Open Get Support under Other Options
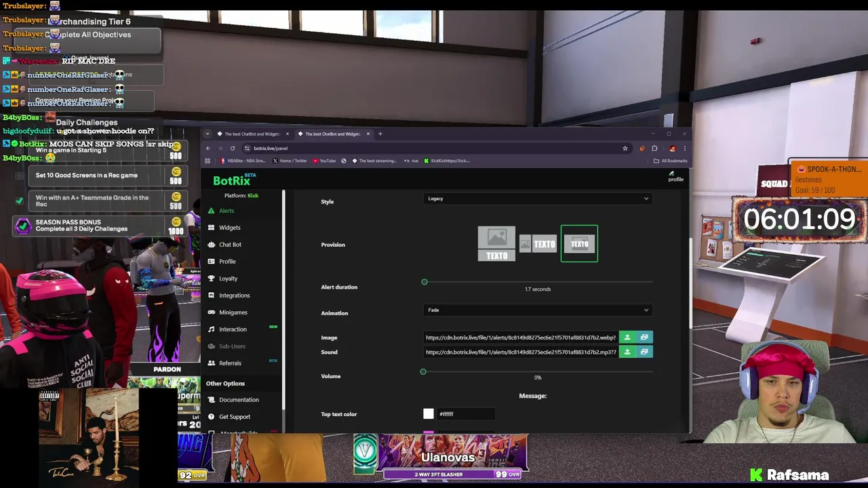 (235, 417)
